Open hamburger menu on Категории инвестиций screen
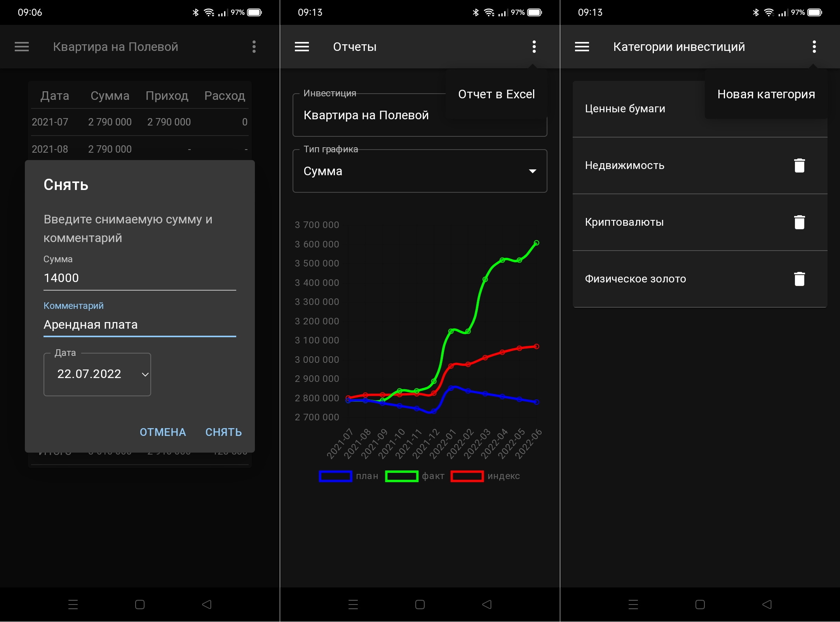 click(582, 47)
